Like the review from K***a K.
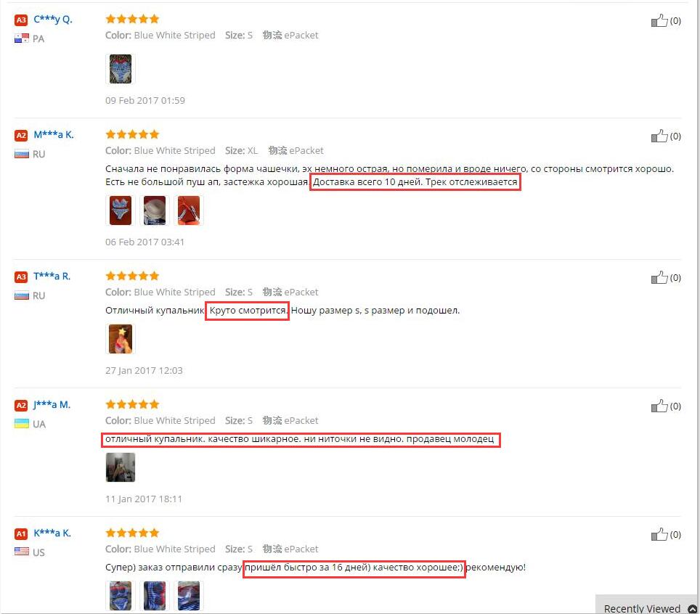This screenshot has width=700, height=614. 659,535
